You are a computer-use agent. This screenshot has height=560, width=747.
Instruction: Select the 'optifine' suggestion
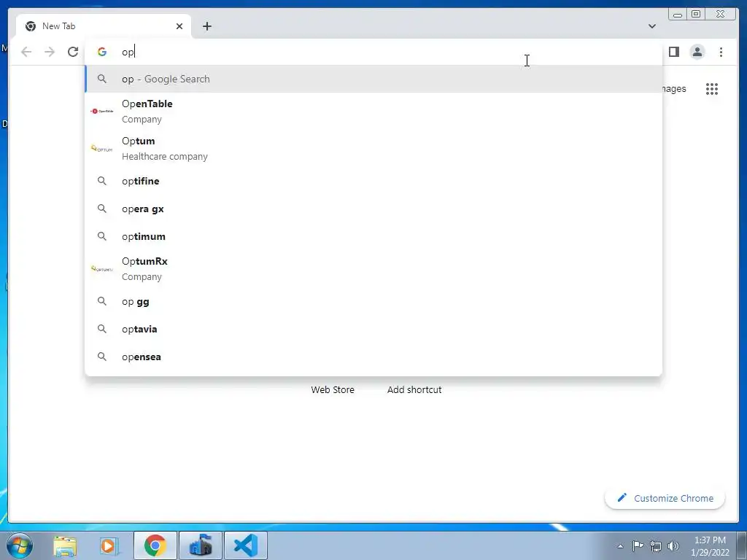[373, 181]
